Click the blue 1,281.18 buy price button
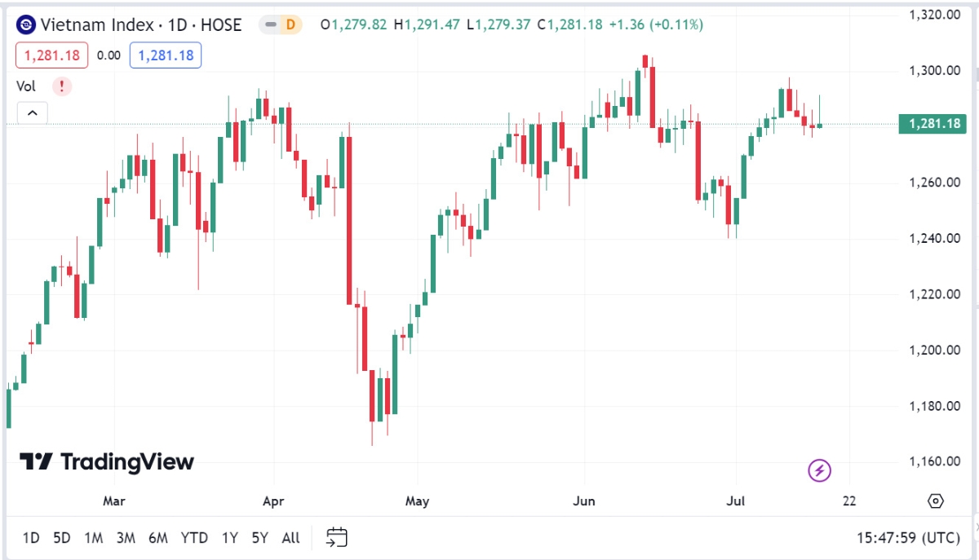This screenshot has height=560, width=979. pos(166,55)
